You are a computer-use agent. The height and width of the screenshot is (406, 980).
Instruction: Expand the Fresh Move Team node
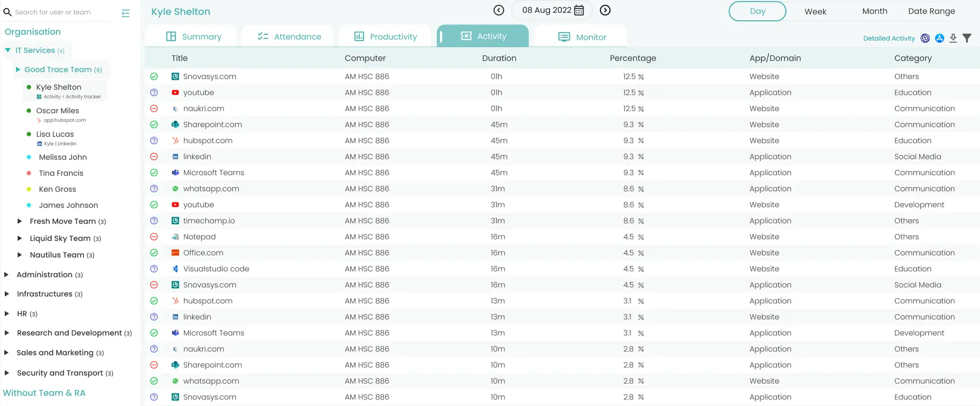point(19,221)
